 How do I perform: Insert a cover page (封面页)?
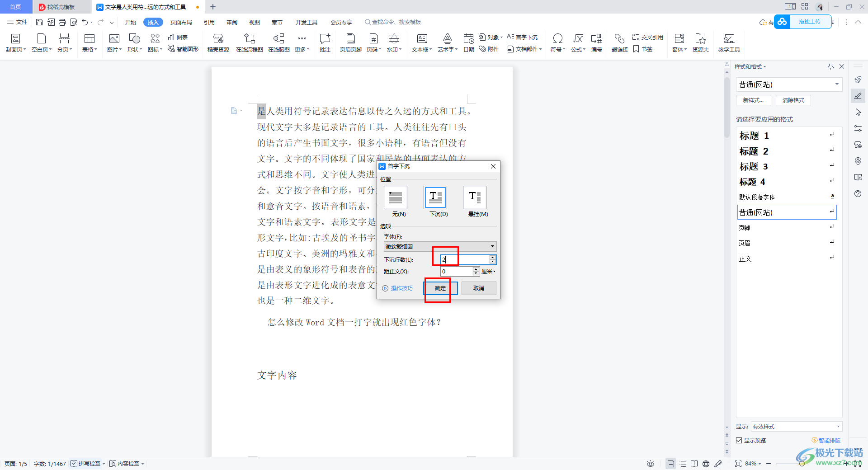15,43
